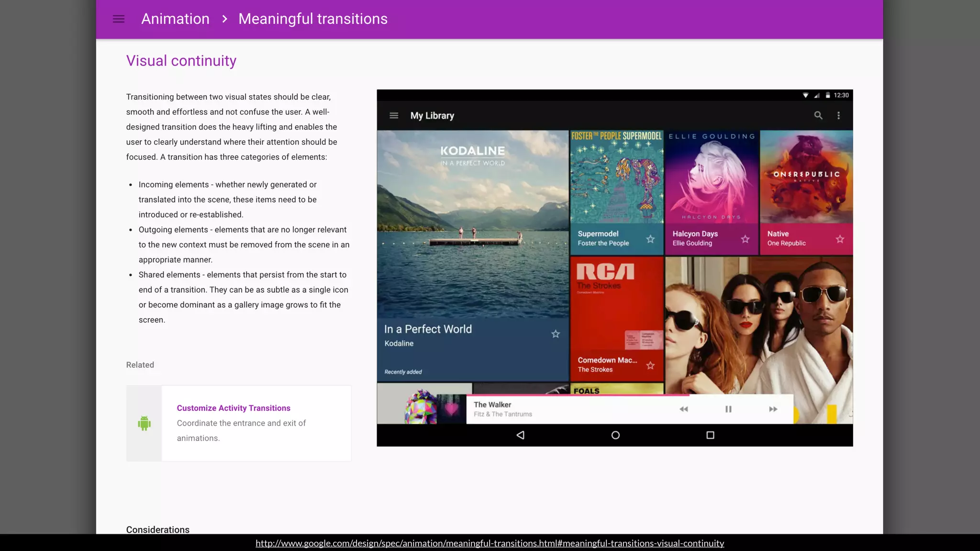Open the My Library navigation drawer icon

394,115
